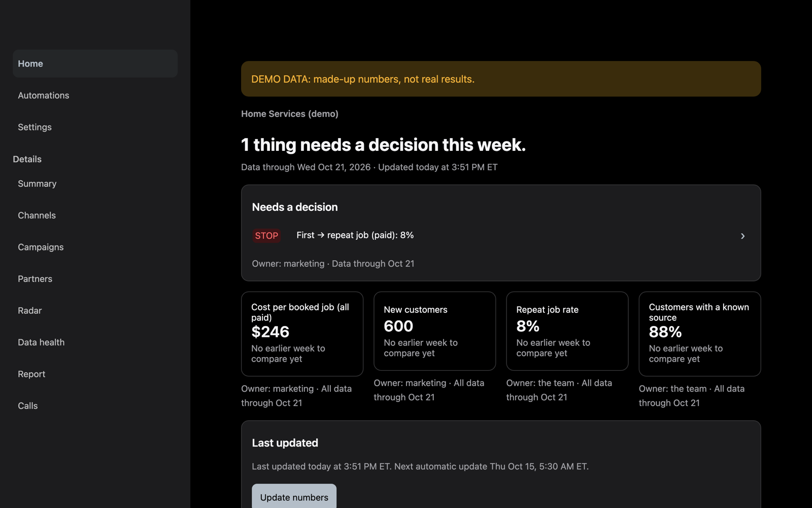Click the DEMO DATA warning banner
This screenshot has width=812, height=508.
[x=501, y=79]
